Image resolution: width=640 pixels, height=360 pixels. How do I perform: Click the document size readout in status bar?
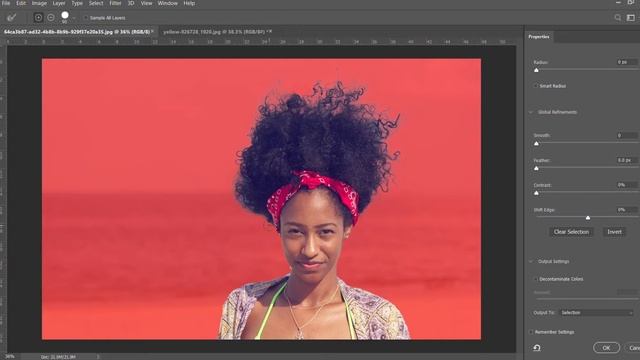(x=58, y=357)
